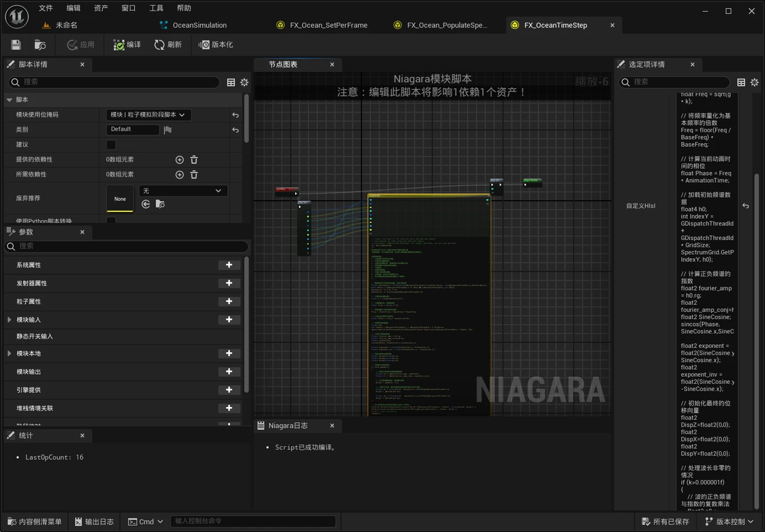This screenshot has height=532, width=765.
Task: Click the browse-to-asset icon beside save
Action: (x=40, y=45)
